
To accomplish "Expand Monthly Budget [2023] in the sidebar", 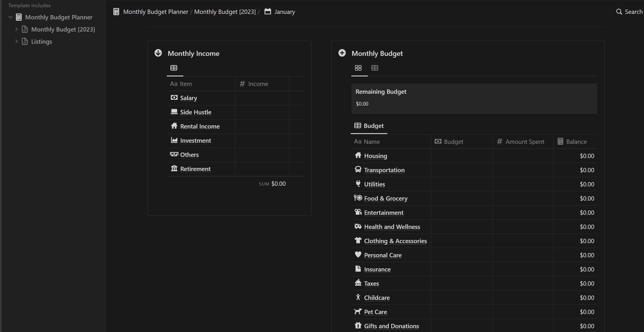I will (16, 29).
